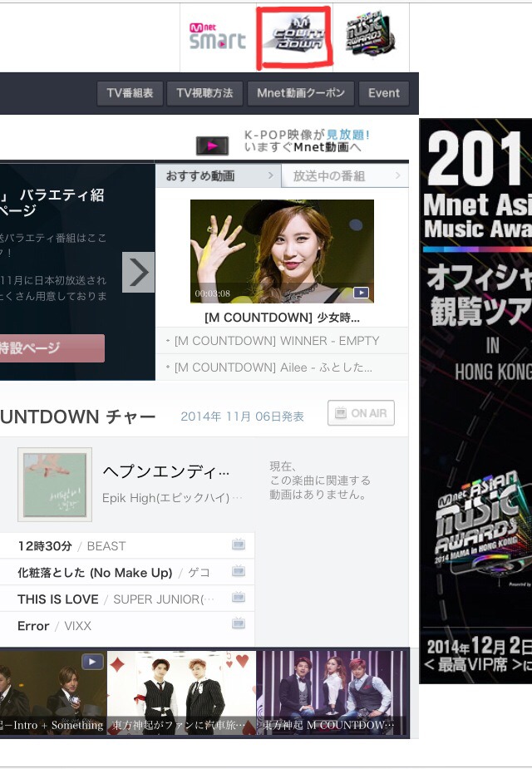Viewport: 532px width, 769px height.
Task: Click the TV icon for 12時30分
Action: 239,545
